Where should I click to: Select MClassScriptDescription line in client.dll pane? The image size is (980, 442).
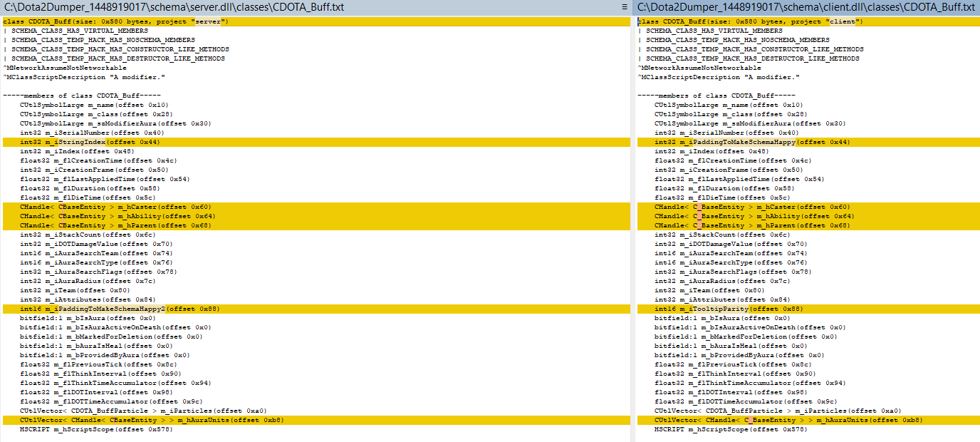coord(719,77)
